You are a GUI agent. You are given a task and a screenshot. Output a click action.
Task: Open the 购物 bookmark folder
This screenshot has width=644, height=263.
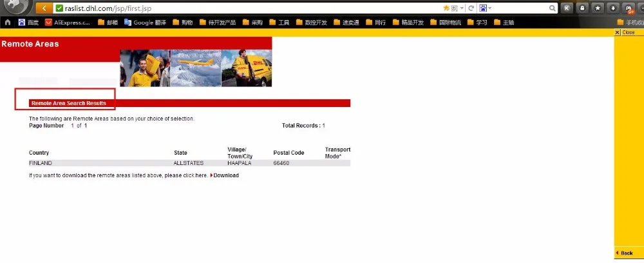(182, 22)
